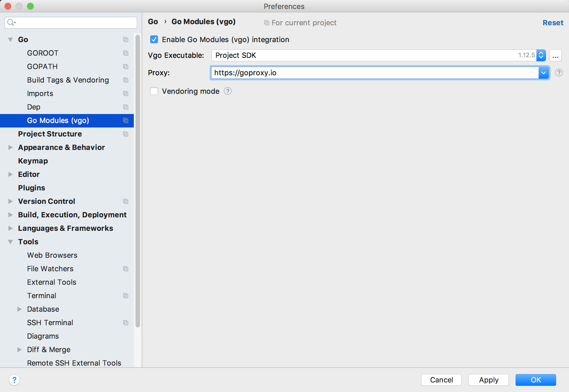569x392 pixels.
Task: Click the project-level icon beside SSH Terminal
Action: [x=126, y=323]
